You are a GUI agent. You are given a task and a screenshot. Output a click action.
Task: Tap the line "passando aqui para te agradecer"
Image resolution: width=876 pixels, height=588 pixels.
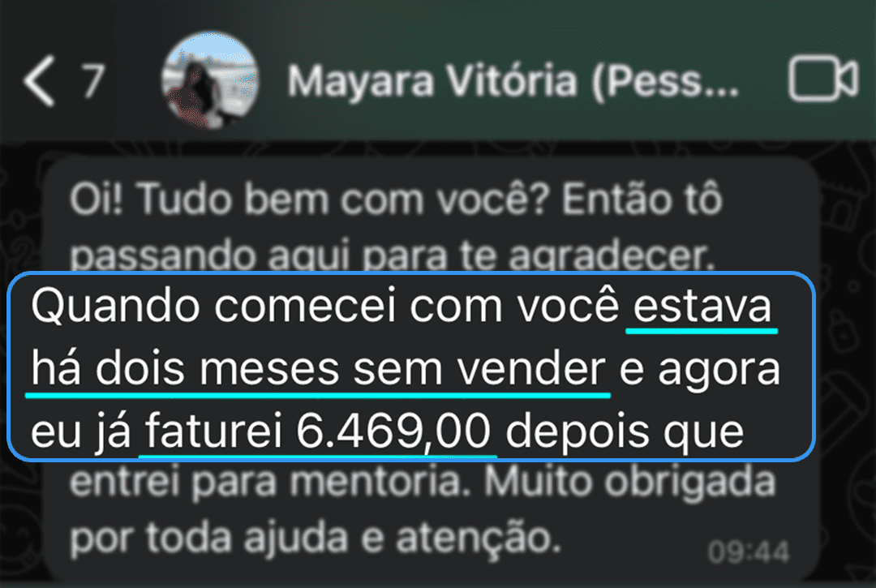pyautogui.click(x=393, y=255)
